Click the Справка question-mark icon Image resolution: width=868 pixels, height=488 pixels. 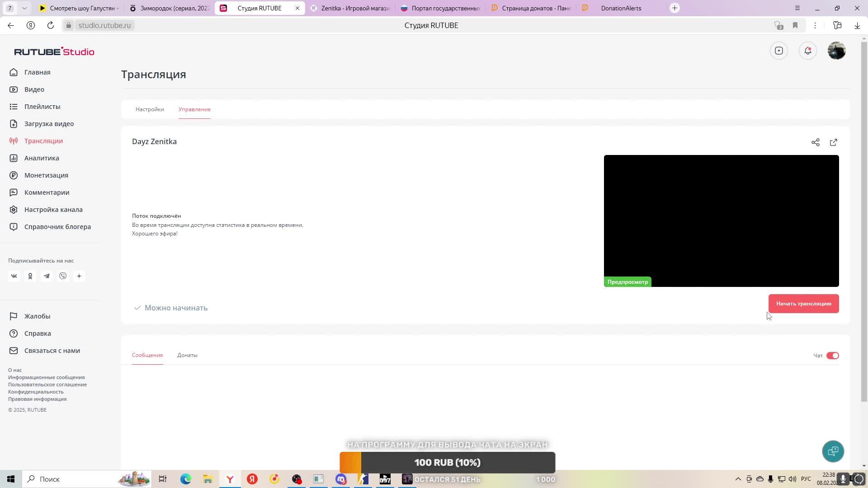(x=14, y=333)
